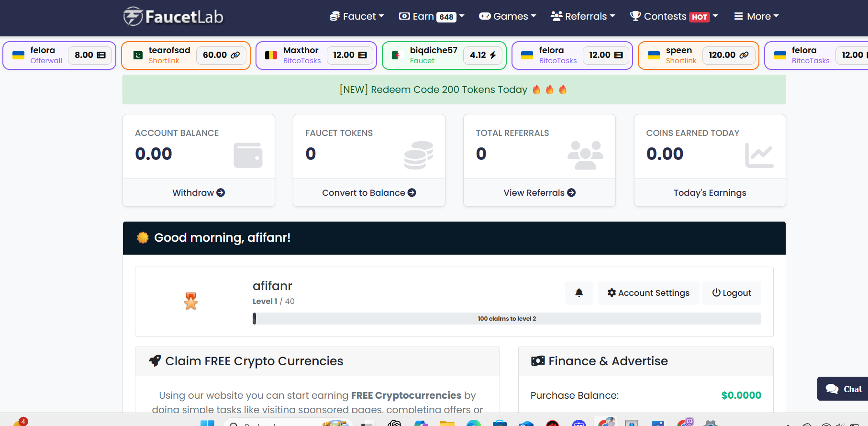This screenshot has height=426, width=868.
Task: Click the rocket icon beside Claim FREE Crypto
Action: pos(155,360)
